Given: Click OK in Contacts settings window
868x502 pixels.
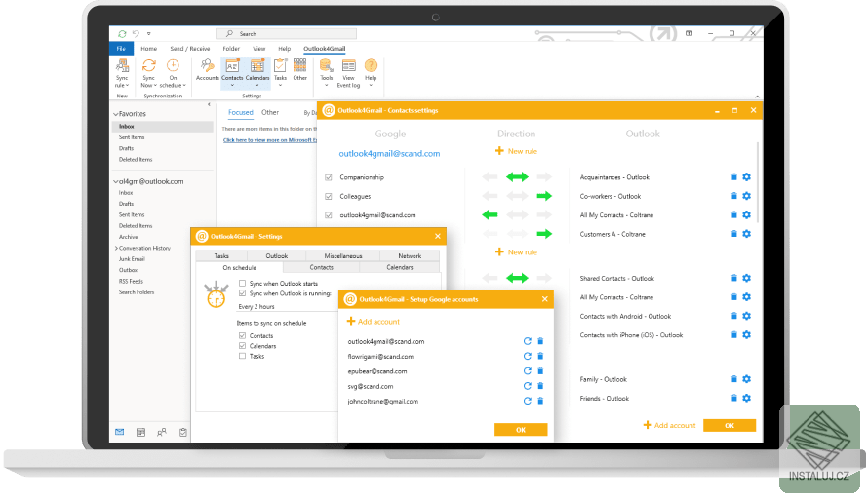Looking at the screenshot, I should point(730,425).
